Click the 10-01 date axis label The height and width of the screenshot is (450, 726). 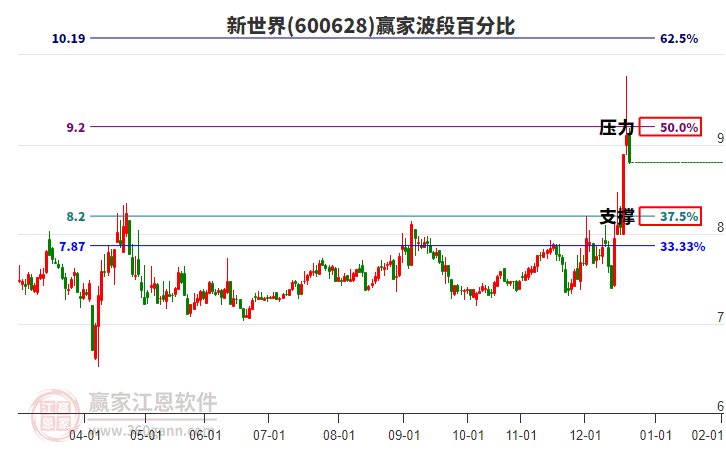(468, 435)
